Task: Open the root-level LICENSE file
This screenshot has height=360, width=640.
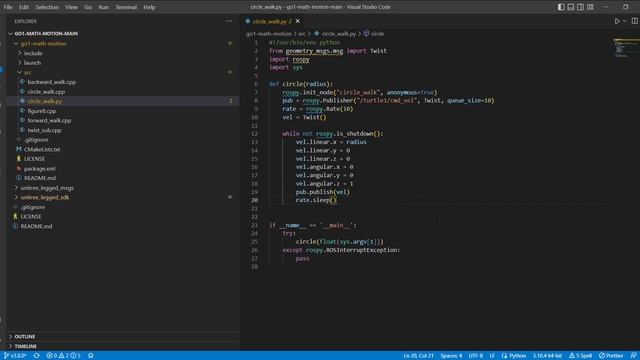Action: (31, 217)
